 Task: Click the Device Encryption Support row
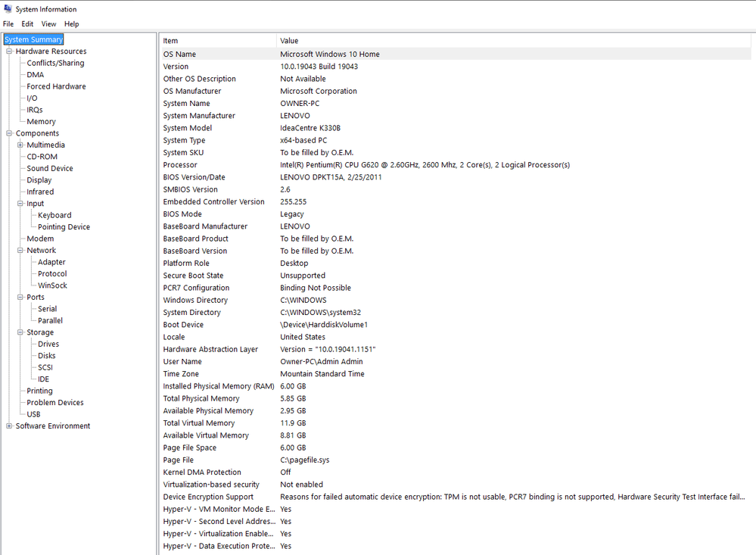[455, 497]
